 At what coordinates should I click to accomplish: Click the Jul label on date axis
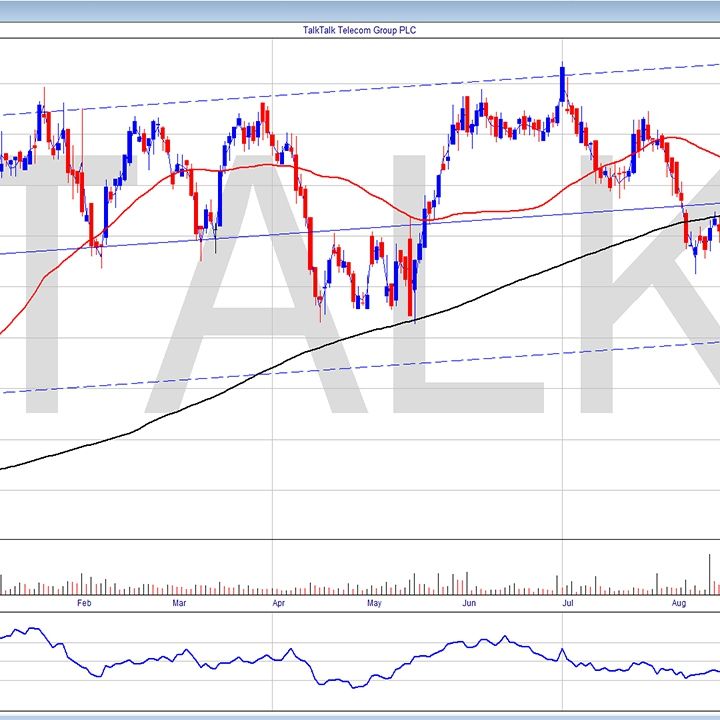click(566, 603)
